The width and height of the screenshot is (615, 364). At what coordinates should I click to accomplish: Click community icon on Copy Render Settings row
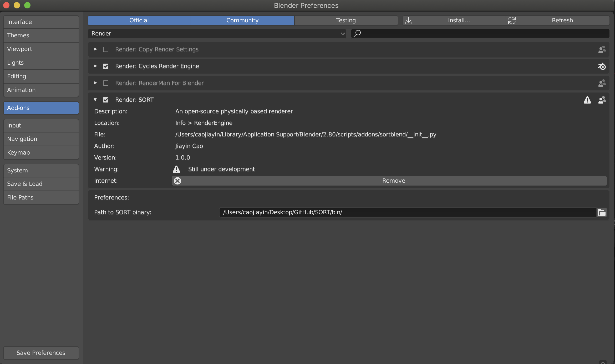[x=602, y=49]
